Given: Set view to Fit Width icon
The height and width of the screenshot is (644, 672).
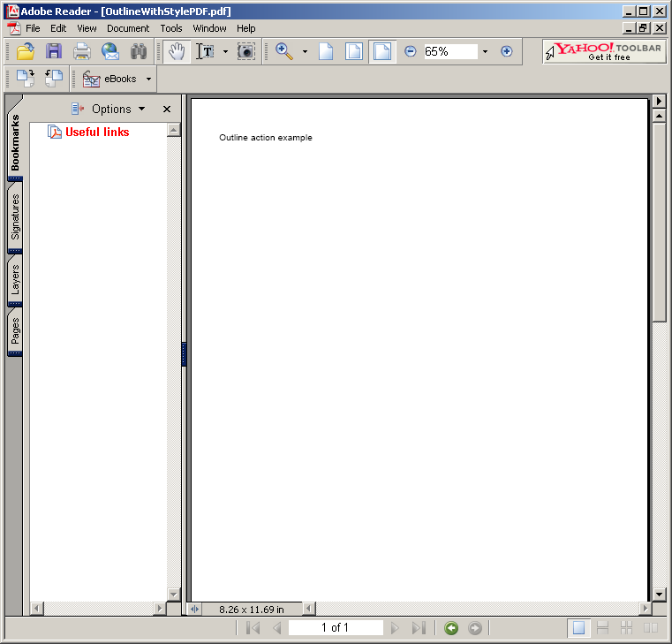Looking at the screenshot, I should pos(382,51).
